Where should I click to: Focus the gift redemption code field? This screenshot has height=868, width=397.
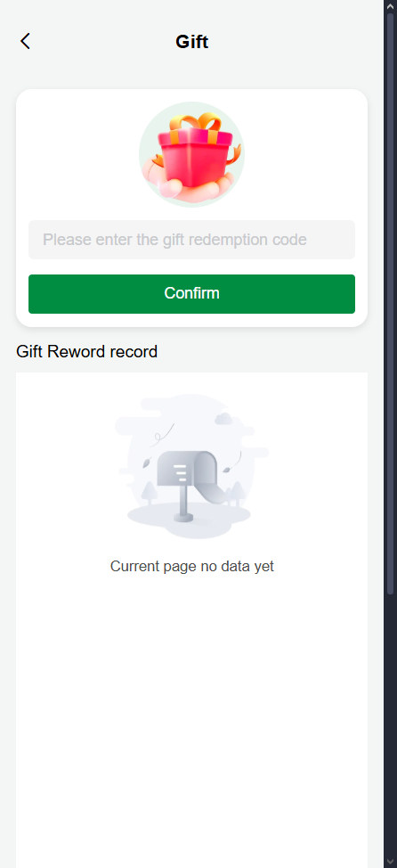191,240
